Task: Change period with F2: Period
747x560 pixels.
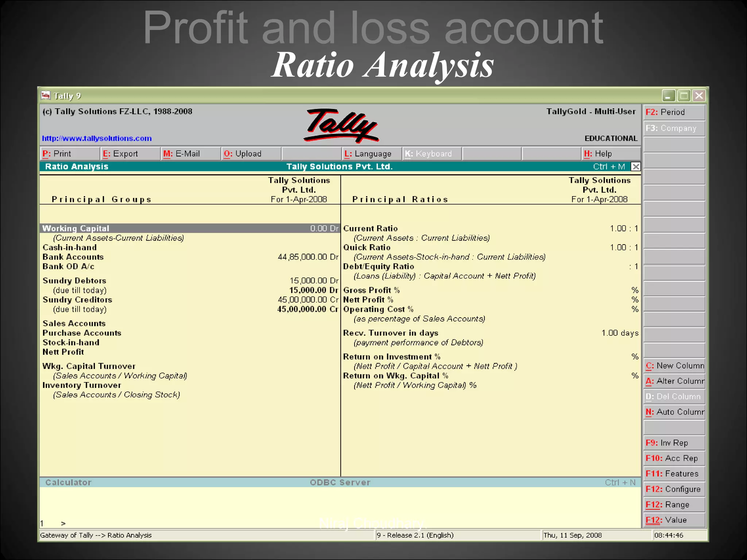Action: click(674, 112)
